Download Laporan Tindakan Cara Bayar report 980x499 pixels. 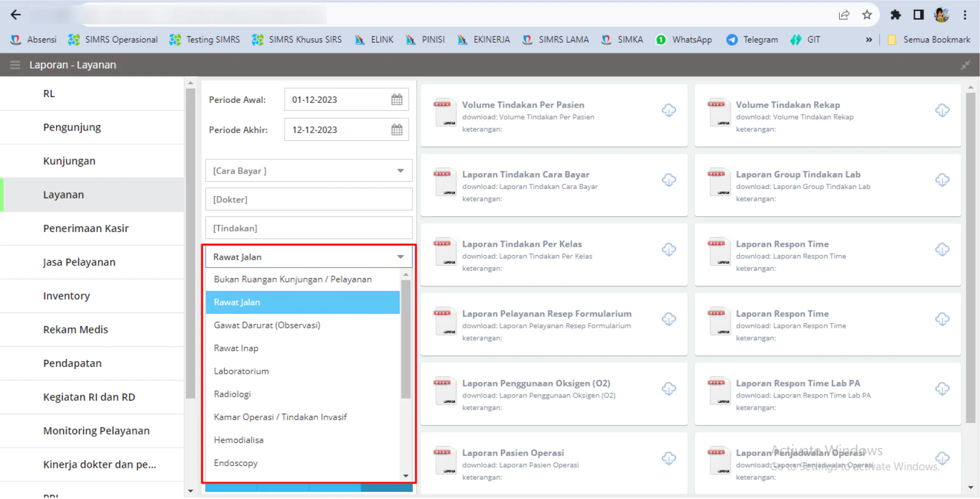[668, 180]
